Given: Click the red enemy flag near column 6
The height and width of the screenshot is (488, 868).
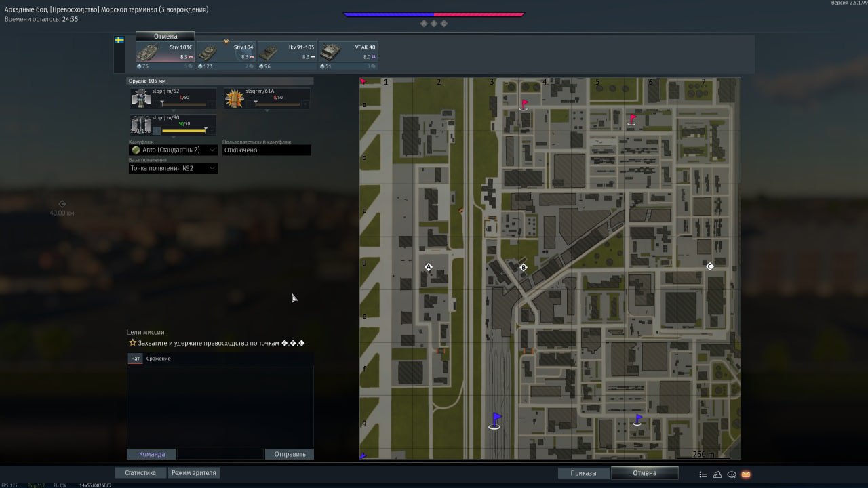Looking at the screenshot, I should coord(632,120).
